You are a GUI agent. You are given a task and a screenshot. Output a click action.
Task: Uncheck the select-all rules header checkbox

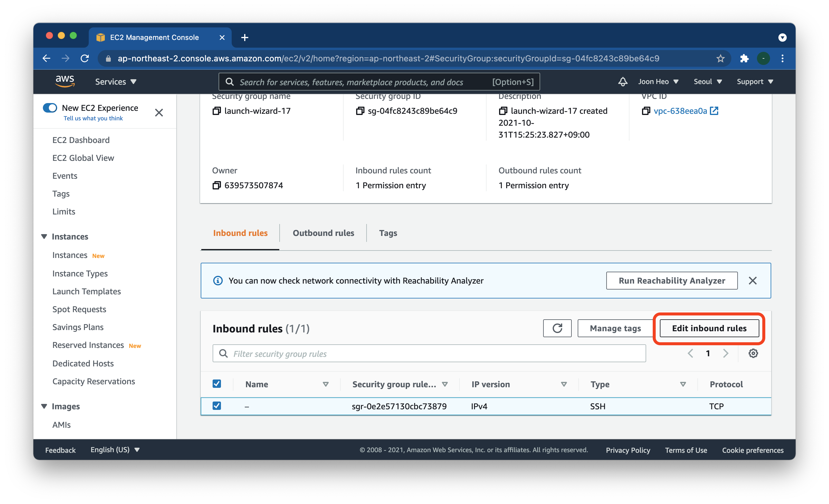[x=217, y=384]
